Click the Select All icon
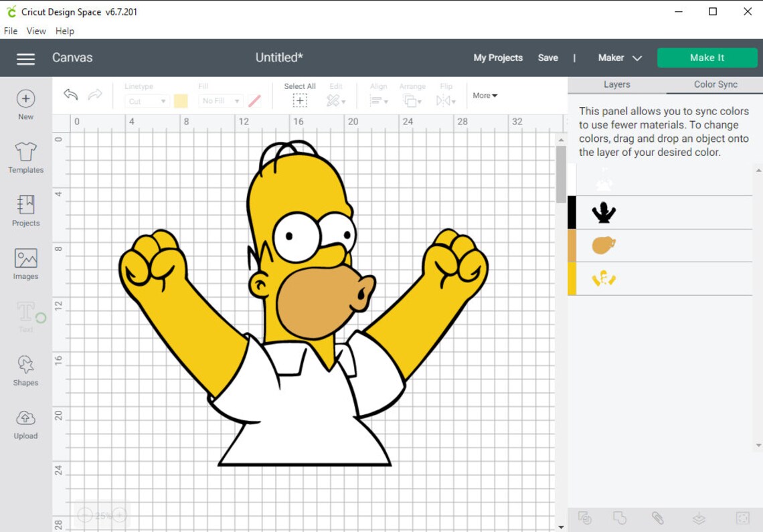This screenshot has width=763, height=532. pos(300,101)
